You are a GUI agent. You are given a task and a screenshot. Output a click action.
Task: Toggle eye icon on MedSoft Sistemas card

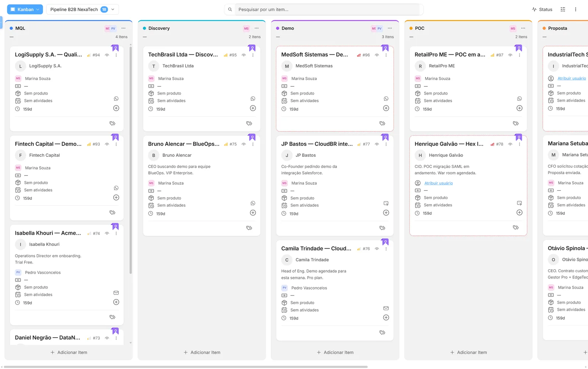(377, 55)
